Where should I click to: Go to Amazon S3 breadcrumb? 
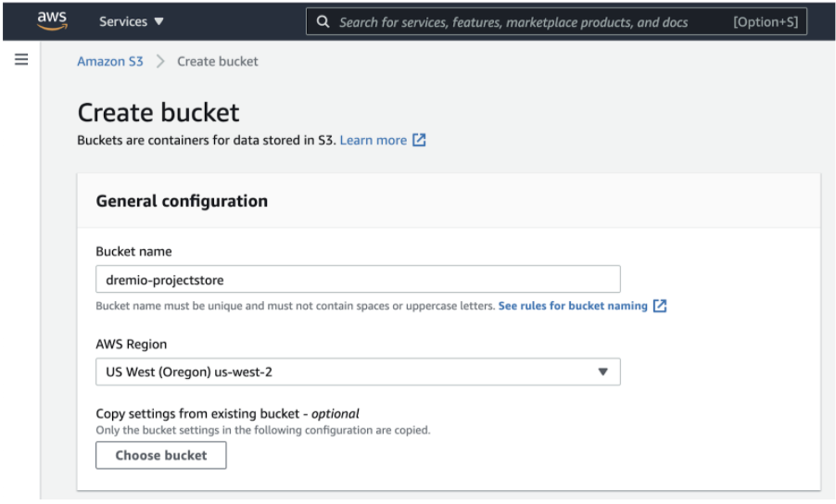(x=110, y=61)
